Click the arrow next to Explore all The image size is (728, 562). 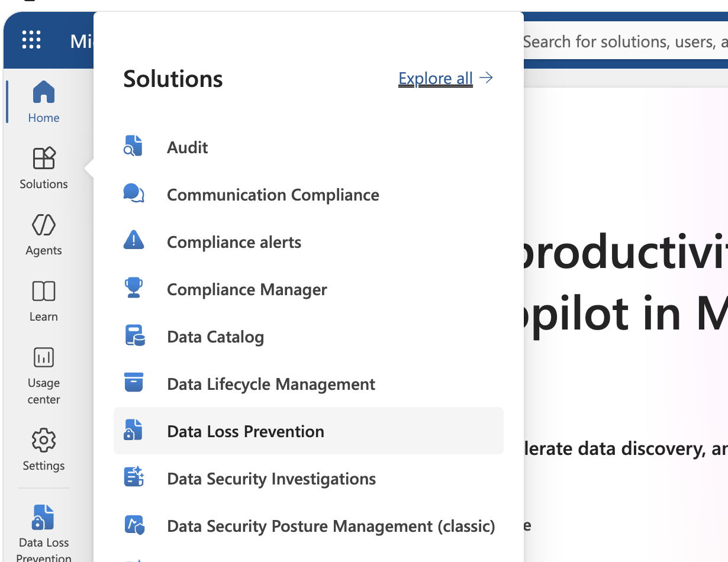point(487,77)
